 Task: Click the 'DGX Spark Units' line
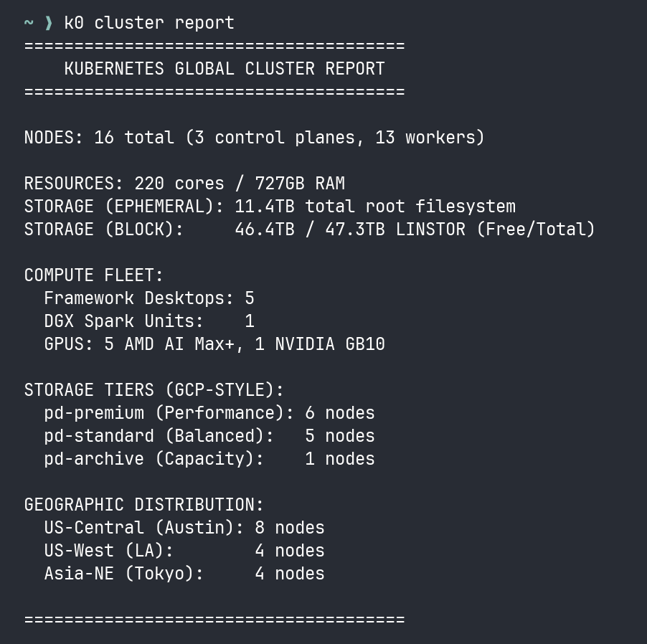(x=149, y=321)
